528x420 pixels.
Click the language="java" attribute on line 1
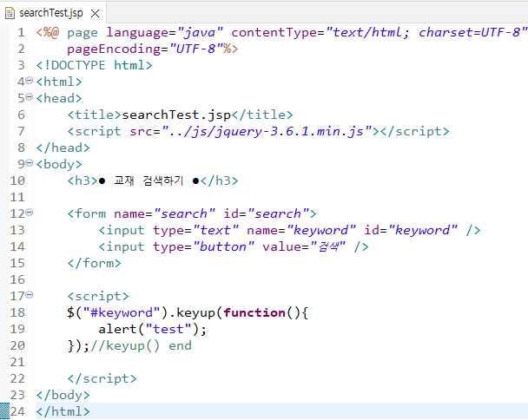[x=165, y=33]
